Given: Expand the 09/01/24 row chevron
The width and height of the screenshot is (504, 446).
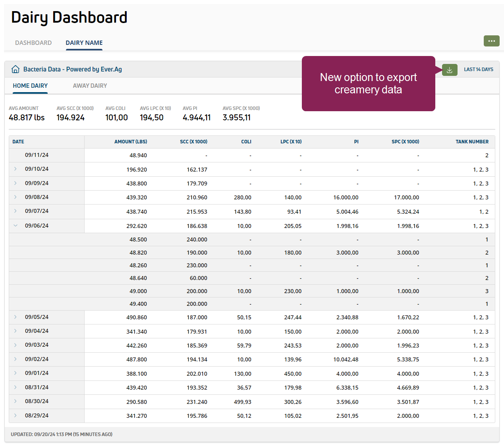Looking at the screenshot, I should pos(15,373).
